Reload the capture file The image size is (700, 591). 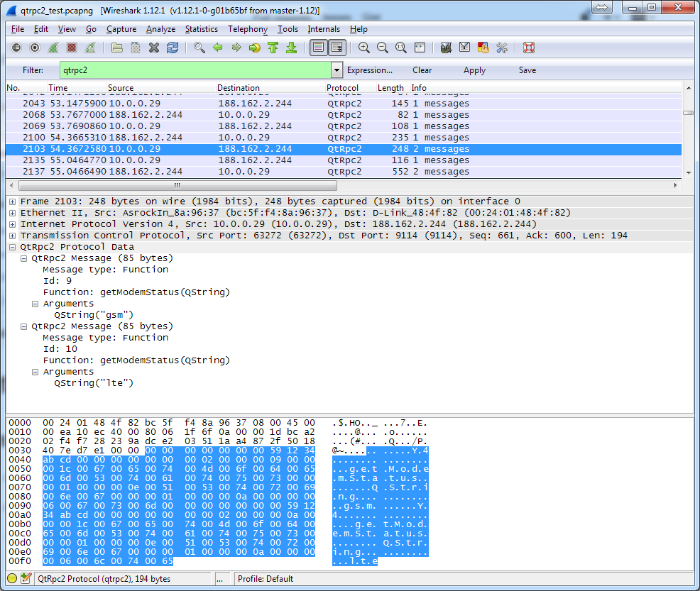[x=173, y=48]
